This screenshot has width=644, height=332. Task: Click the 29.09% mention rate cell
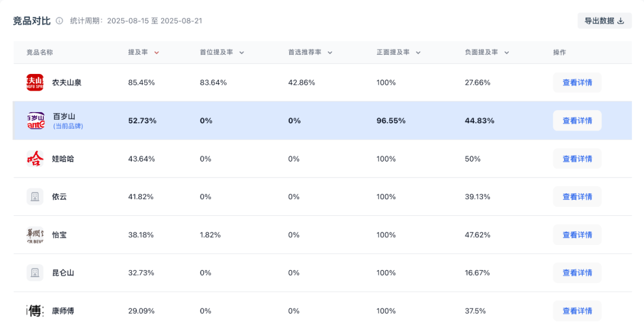(141, 311)
